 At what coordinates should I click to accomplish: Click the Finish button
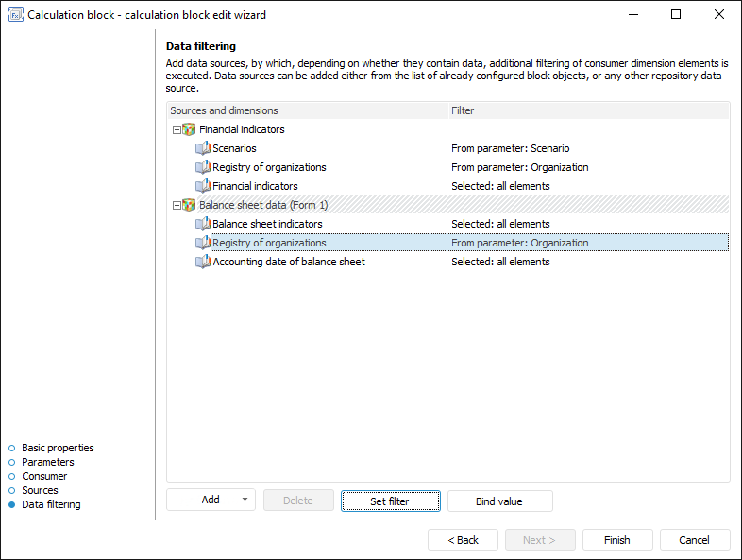point(616,540)
